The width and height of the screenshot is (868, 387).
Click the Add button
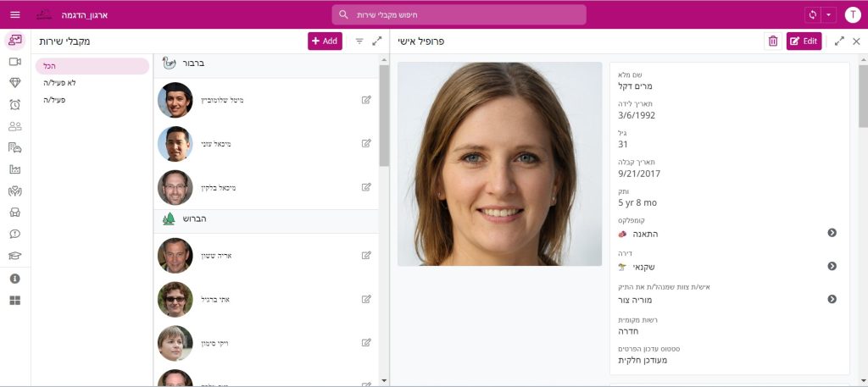(325, 41)
